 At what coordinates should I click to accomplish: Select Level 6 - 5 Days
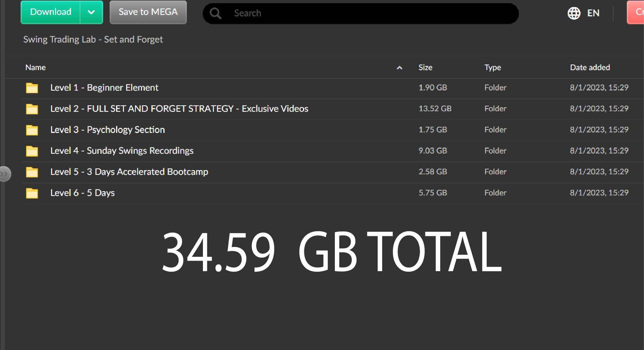82,193
